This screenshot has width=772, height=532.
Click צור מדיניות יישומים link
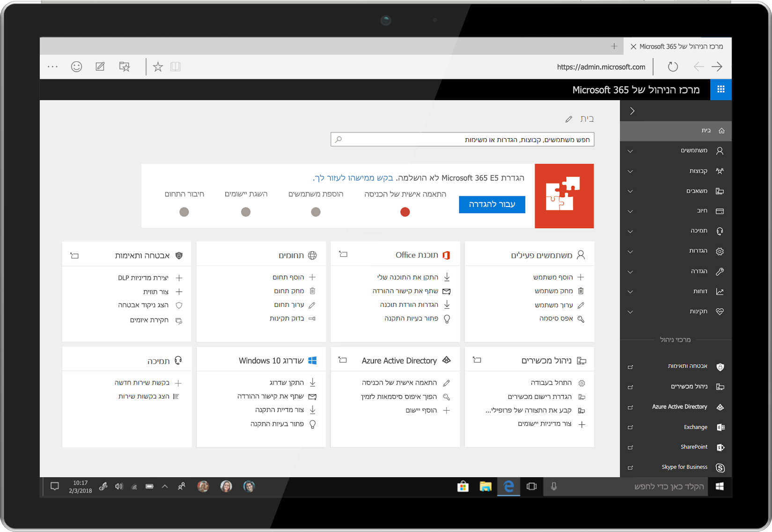[x=544, y=424]
